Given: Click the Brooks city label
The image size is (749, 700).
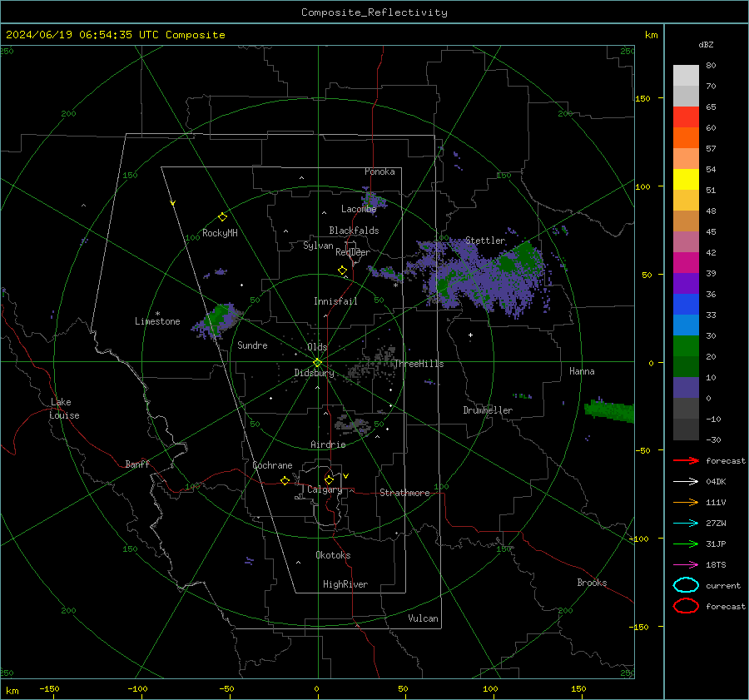Looking at the screenshot, I should click(x=592, y=583).
